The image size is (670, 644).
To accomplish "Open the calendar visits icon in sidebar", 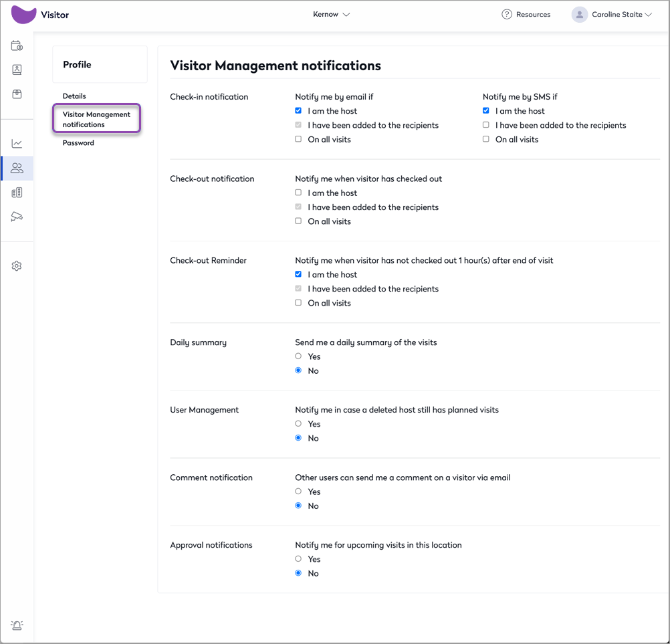I will pyautogui.click(x=17, y=46).
